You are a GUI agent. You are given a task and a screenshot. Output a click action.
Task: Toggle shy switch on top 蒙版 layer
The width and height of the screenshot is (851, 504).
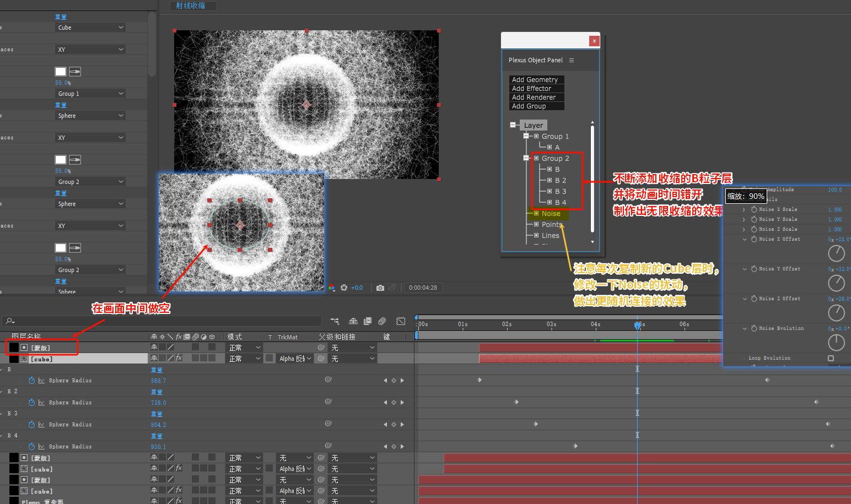click(x=154, y=348)
